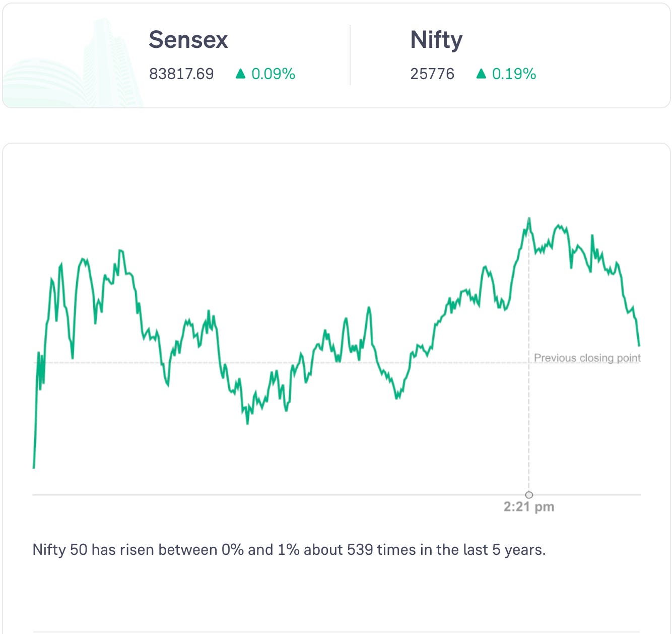Image resolution: width=672 pixels, height=634 pixels.
Task: Click the vertical dashed crosshair line below the chart line
Action: coord(529,428)
